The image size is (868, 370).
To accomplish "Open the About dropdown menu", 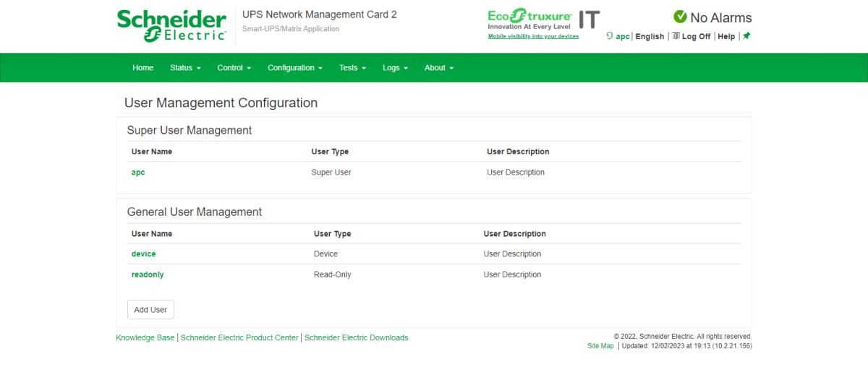I will [439, 67].
